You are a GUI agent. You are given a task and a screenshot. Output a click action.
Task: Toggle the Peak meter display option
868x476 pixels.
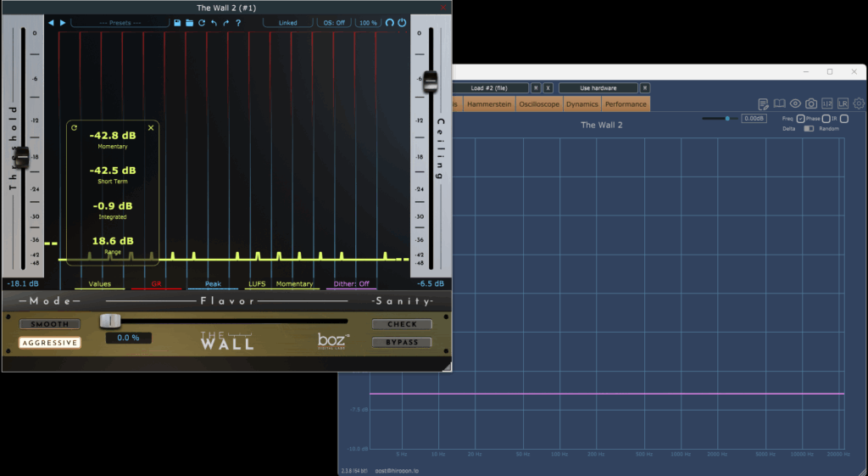tap(213, 283)
